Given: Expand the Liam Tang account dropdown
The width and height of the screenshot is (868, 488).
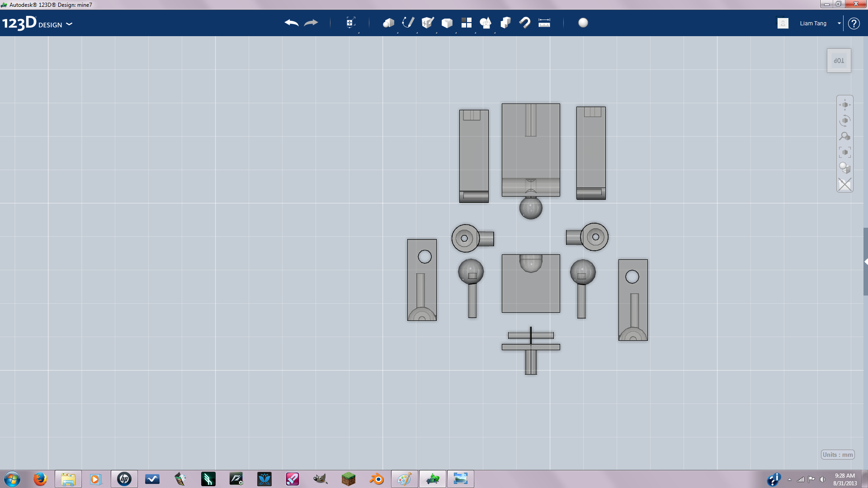Looking at the screenshot, I should click(839, 23).
